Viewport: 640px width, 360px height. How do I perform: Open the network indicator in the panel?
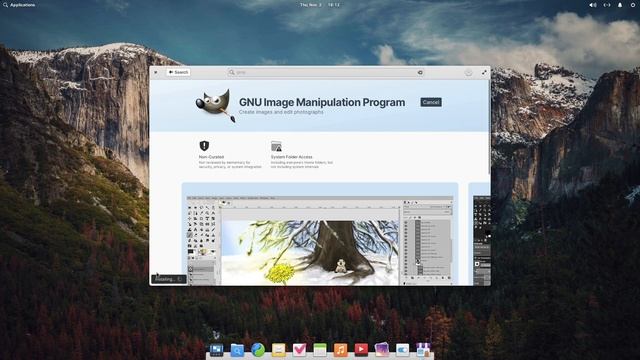[607, 5]
